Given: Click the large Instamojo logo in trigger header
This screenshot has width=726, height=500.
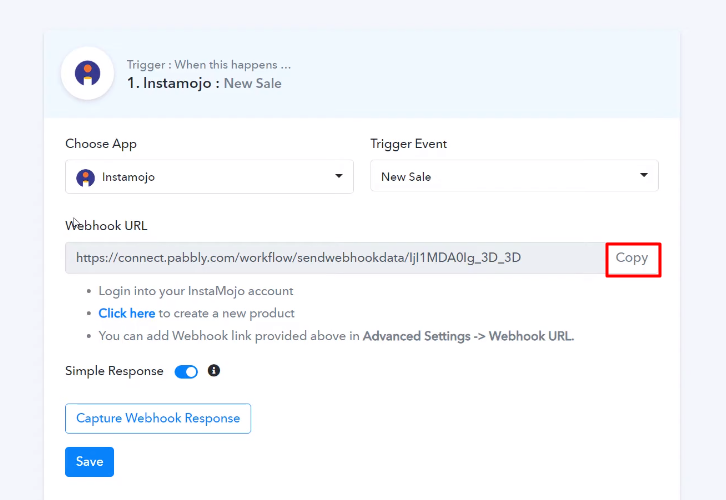Looking at the screenshot, I should point(88,73).
